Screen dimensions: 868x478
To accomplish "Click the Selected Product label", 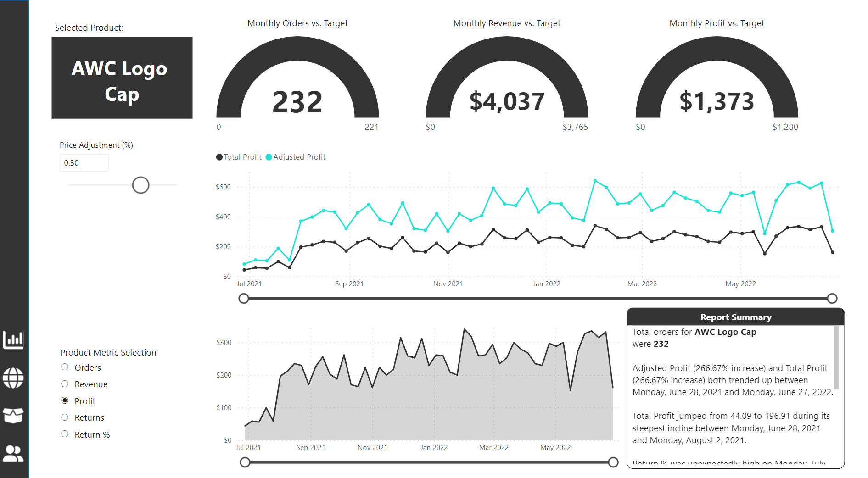I will tap(89, 28).
